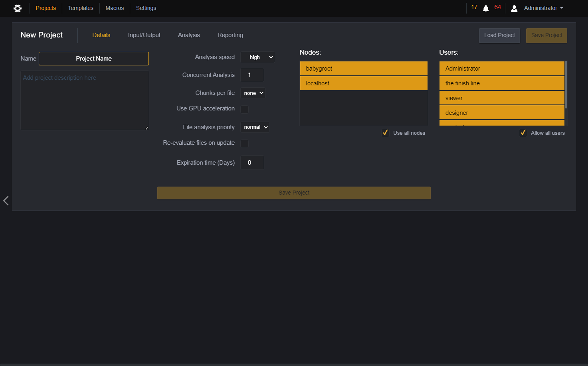Uncheck Allow all users checkbox
The width and height of the screenshot is (588, 366).
point(523,133)
